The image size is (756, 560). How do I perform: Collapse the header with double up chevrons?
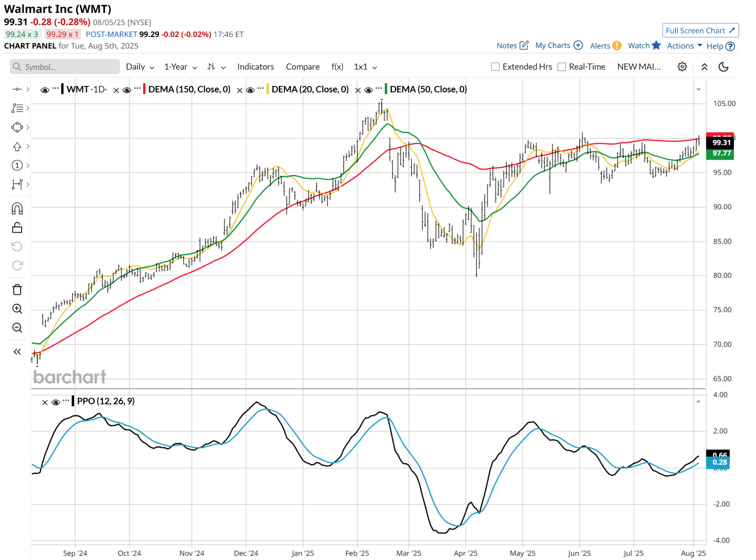point(704,67)
